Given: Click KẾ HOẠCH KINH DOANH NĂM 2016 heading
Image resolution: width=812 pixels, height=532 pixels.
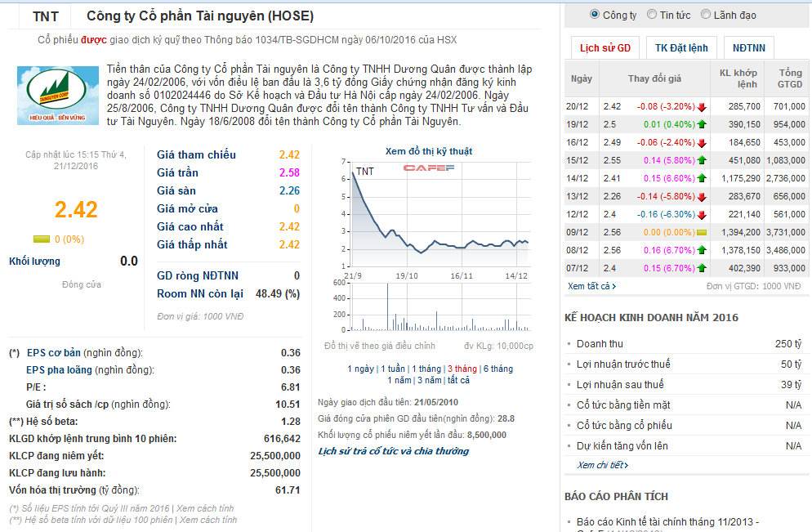Looking at the screenshot, I should point(651,318).
